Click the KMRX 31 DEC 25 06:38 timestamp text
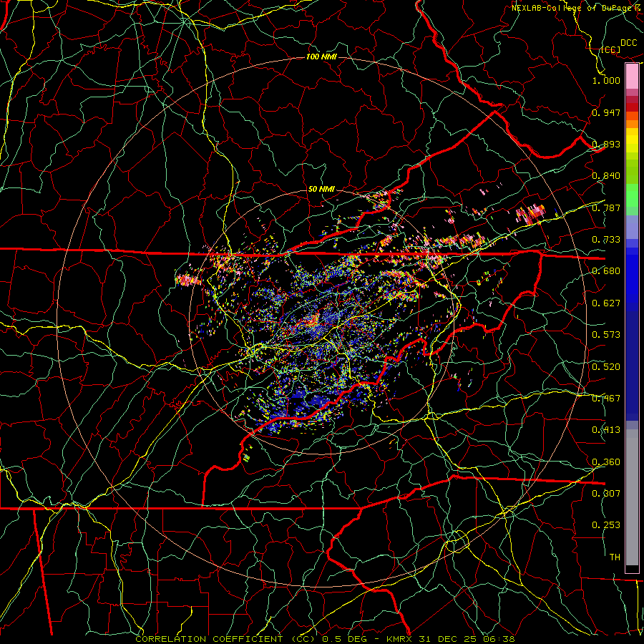This screenshot has height=644, width=644. [451, 639]
